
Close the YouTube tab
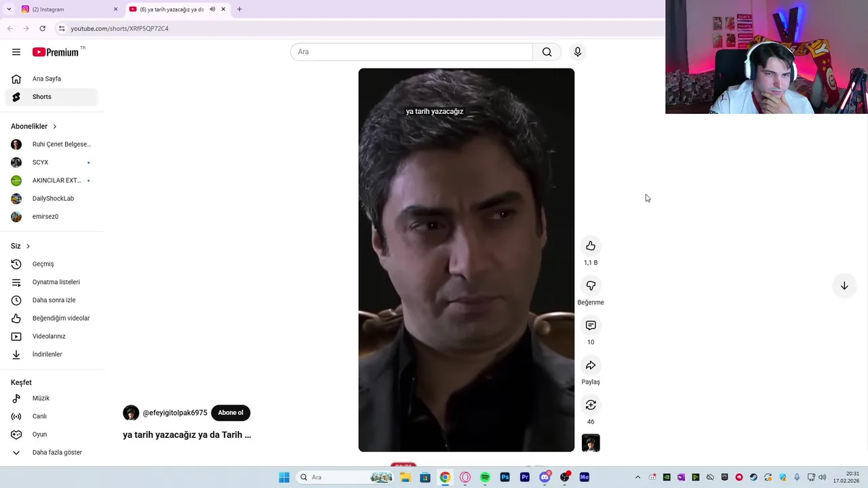click(x=223, y=9)
